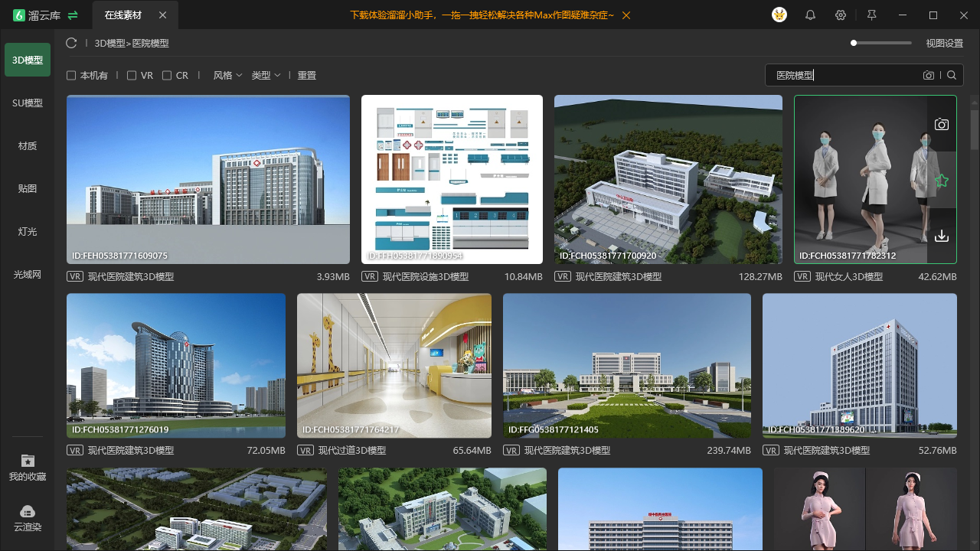Open thumbnail ID:FCH05381771700920

(668, 179)
